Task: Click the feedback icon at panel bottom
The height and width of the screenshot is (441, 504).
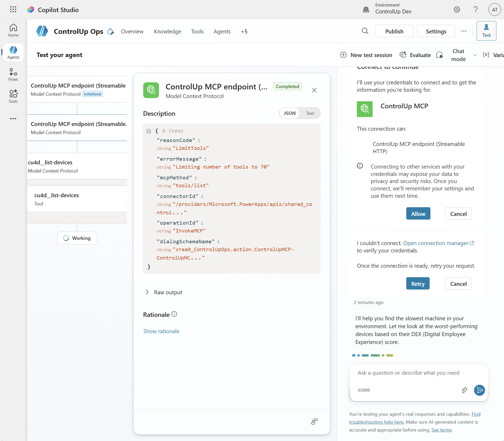Action: tap(314, 422)
